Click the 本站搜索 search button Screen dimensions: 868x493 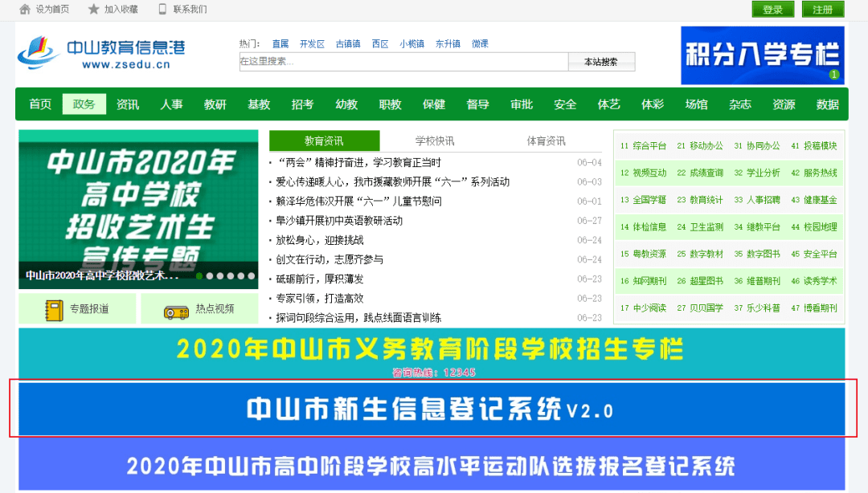coord(601,62)
